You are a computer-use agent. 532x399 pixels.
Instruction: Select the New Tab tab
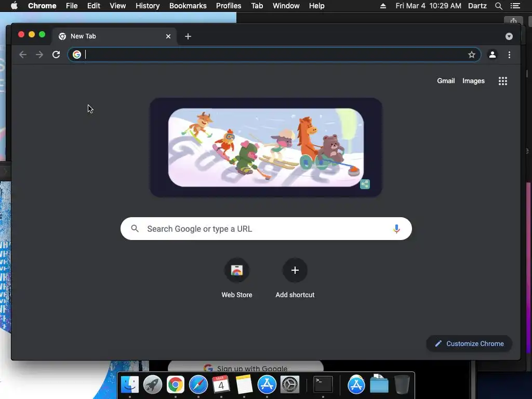point(114,36)
